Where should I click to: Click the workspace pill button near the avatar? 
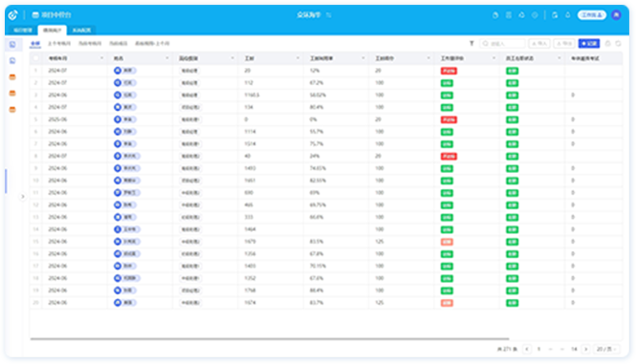(592, 15)
